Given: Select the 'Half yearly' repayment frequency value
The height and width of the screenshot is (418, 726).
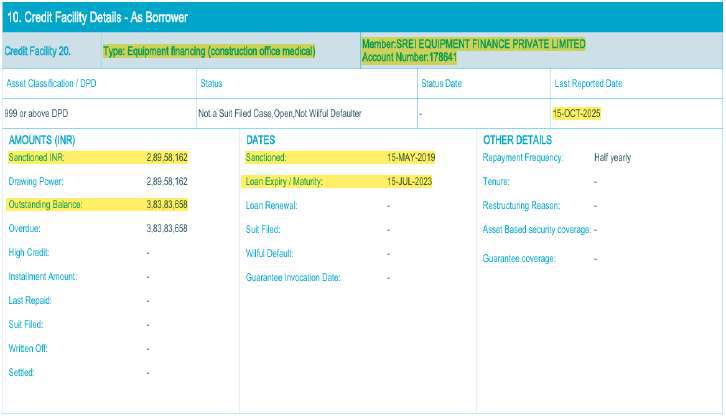Looking at the screenshot, I should pyautogui.click(x=613, y=158).
